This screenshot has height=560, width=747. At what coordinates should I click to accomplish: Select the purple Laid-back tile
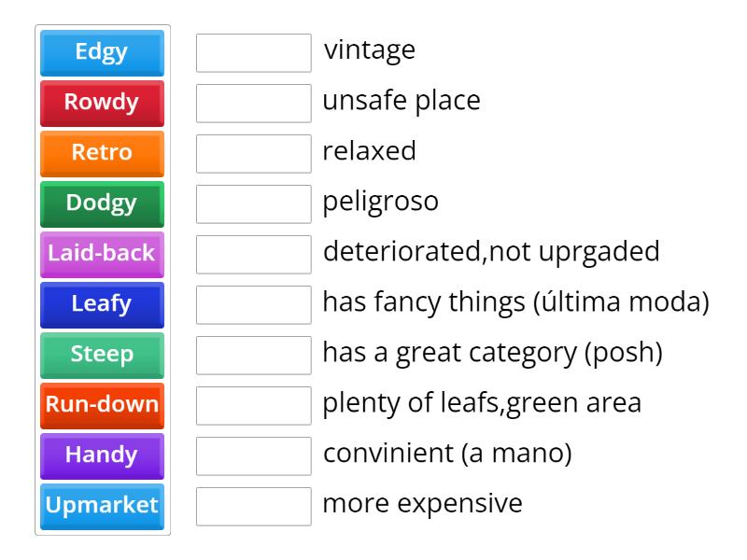(102, 254)
